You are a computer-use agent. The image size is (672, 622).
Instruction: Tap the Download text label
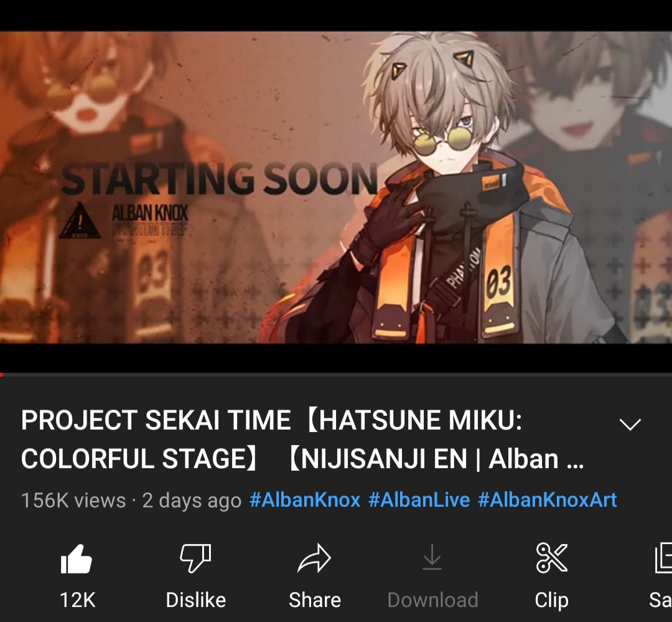(432, 600)
